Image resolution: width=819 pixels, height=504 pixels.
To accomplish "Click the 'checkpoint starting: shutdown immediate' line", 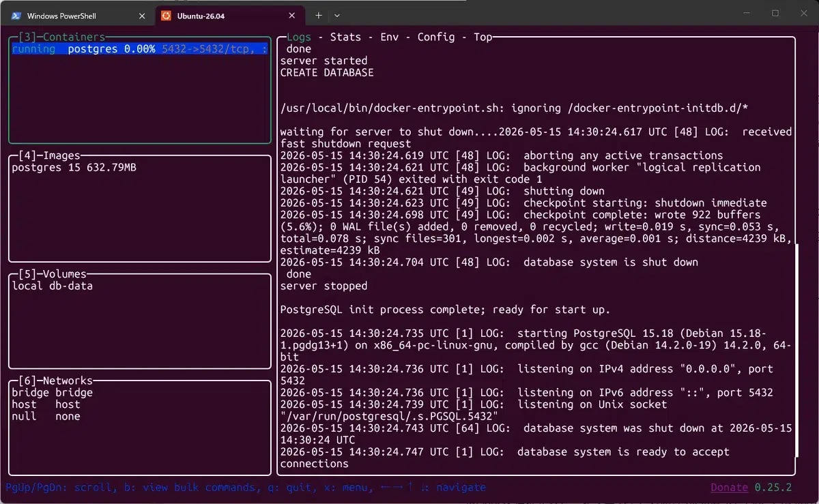I will click(x=523, y=203).
